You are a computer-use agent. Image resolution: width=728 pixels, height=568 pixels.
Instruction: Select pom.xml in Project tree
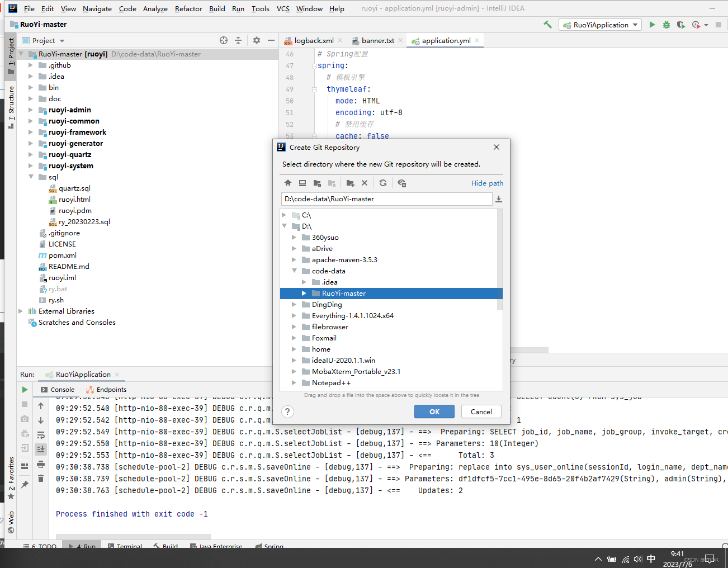[x=62, y=255]
